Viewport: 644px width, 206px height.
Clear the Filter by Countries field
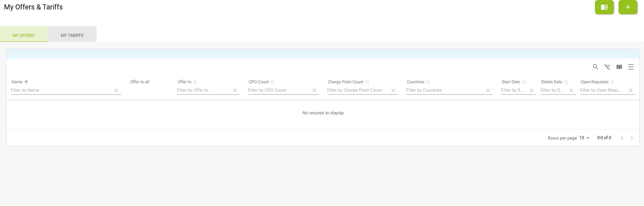pos(488,90)
